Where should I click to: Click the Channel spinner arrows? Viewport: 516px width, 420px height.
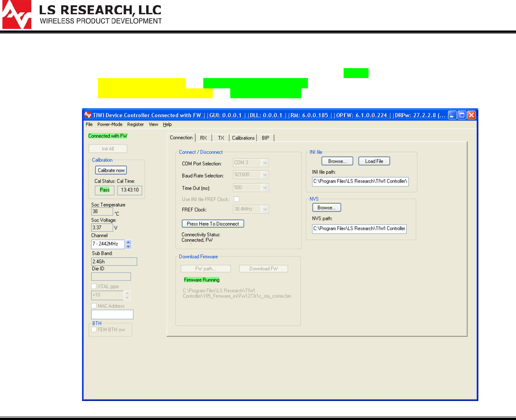pos(128,244)
